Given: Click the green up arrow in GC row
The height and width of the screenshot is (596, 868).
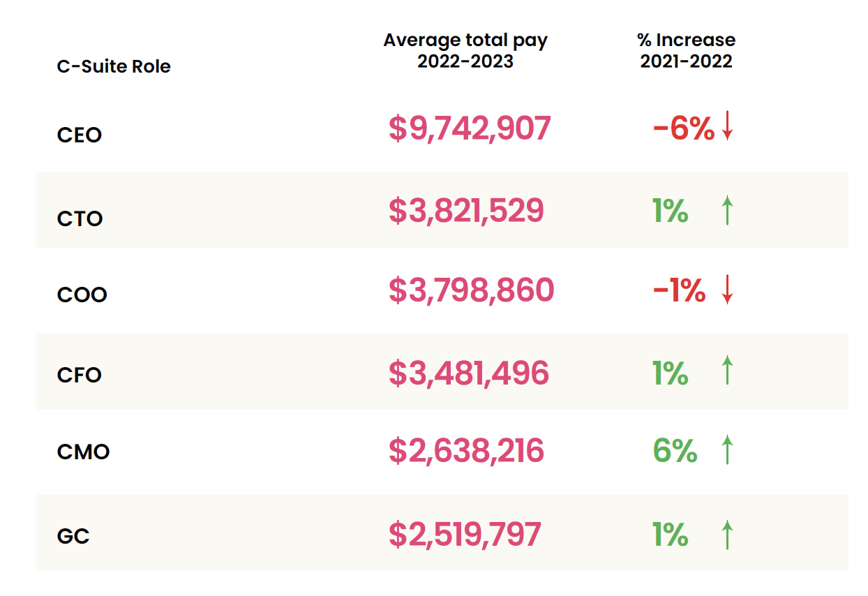Looking at the screenshot, I should 727,535.
